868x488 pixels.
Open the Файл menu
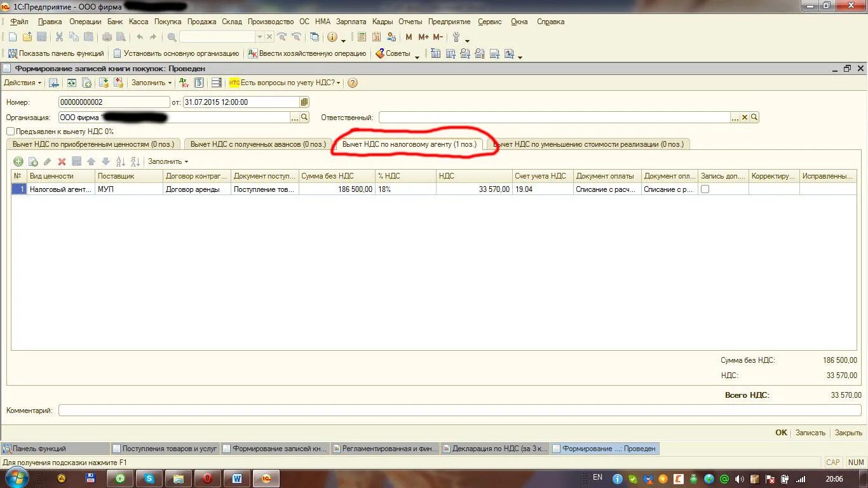tap(19, 22)
